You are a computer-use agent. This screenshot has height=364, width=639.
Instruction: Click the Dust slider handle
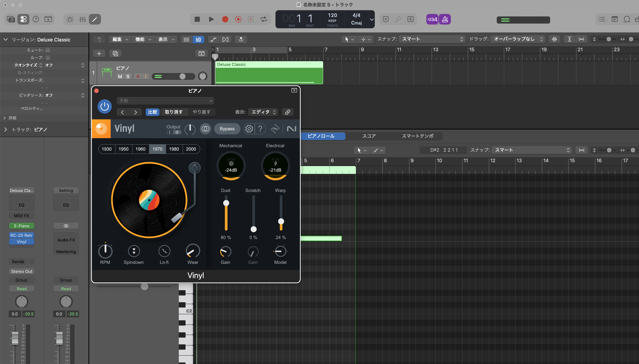(x=226, y=203)
